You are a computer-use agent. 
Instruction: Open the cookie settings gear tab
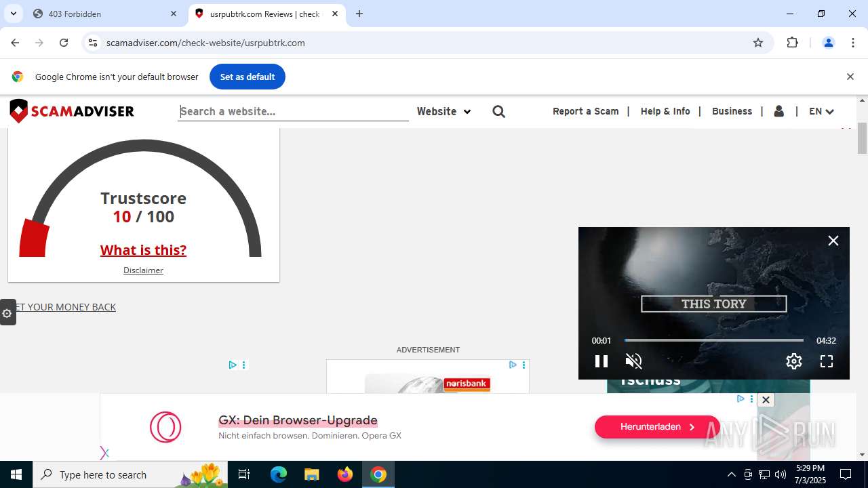pos(7,312)
